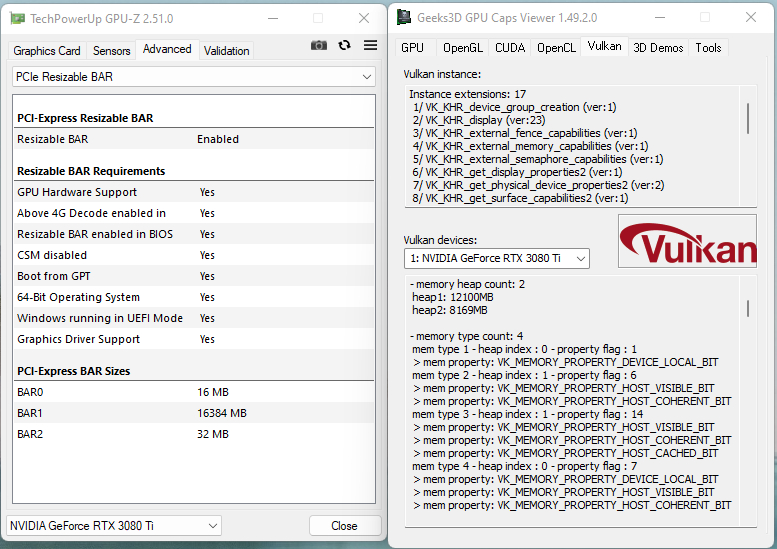777x549 pixels.
Task: Click the 'mem type 1 - heap index : 0' line
Action: pyautogui.click(x=524, y=349)
